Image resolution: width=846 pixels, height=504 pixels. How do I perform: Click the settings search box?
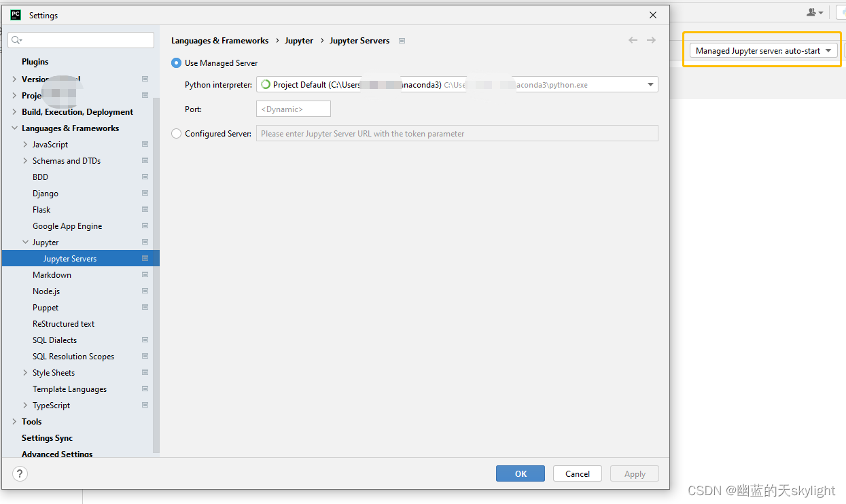click(81, 40)
